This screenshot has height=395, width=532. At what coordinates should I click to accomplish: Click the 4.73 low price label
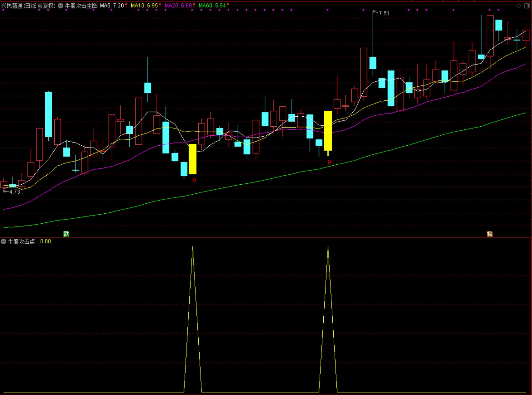tap(15, 192)
